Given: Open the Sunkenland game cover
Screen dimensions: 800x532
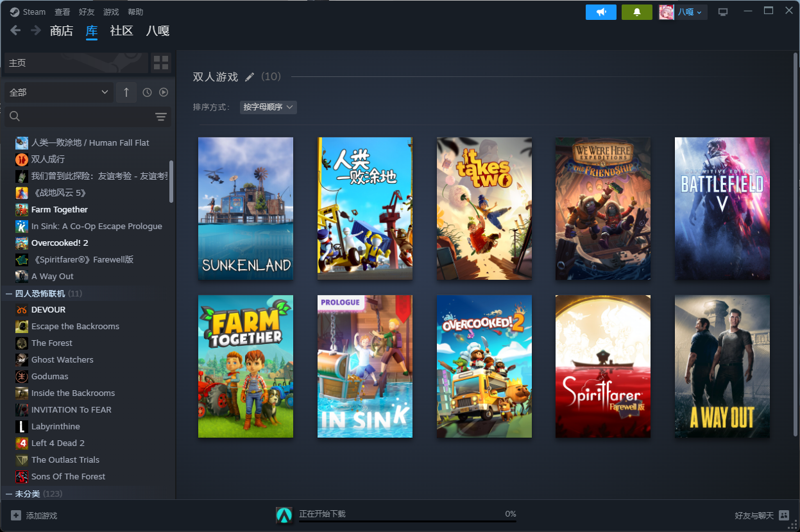Looking at the screenshot, I should coord(246,209).
